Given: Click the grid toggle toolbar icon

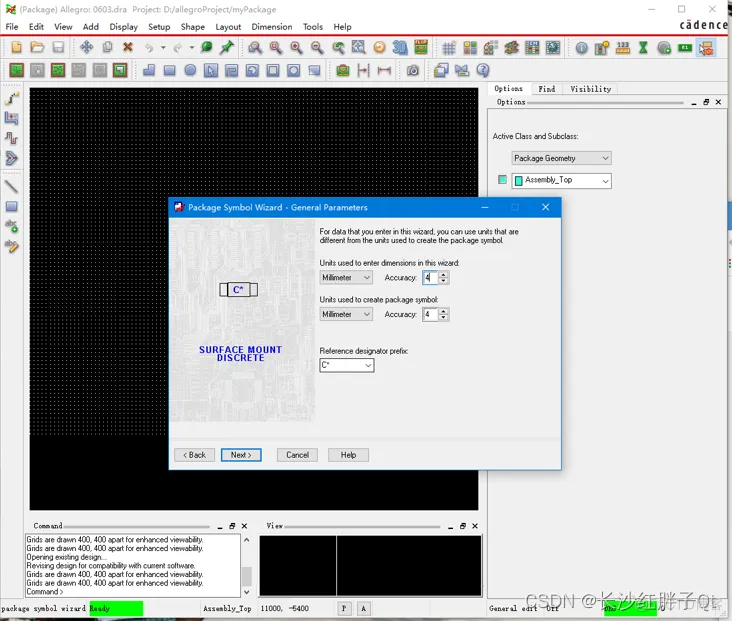Looking at the screenshot, I should [x=449, y=48].
